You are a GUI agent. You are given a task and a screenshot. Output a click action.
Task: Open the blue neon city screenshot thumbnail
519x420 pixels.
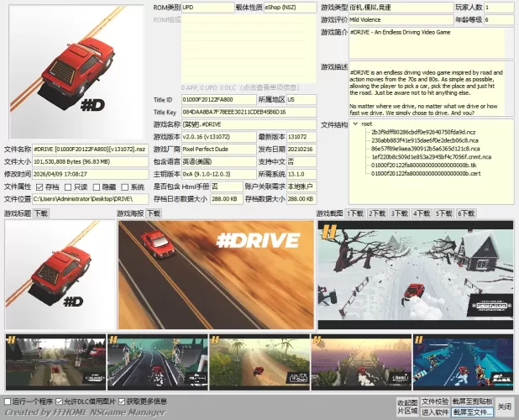click(x=464, y=362)
